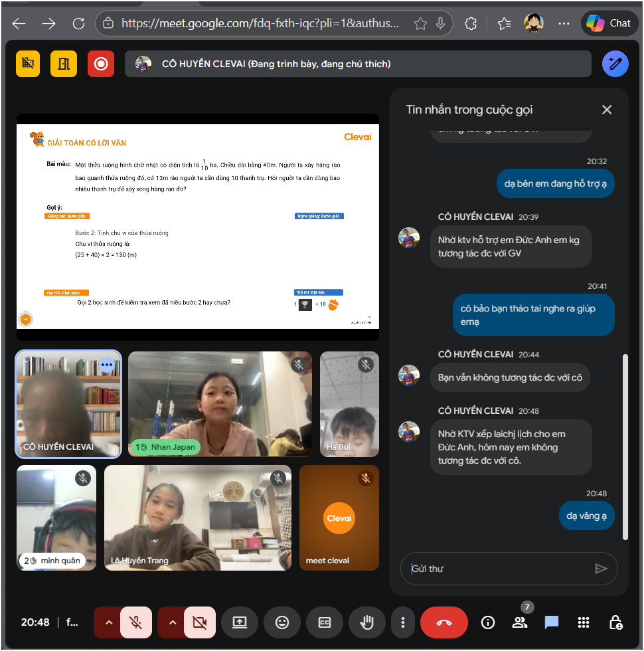Click the timer icon on slide corner

point(26,318)
